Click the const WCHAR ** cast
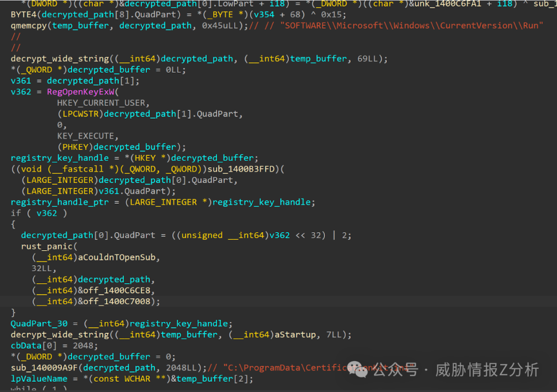The image size is (557, 392). click(127, 379)
